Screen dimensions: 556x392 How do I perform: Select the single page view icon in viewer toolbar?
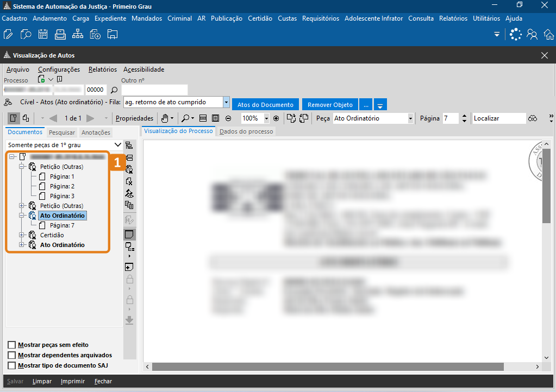point(14,118)
